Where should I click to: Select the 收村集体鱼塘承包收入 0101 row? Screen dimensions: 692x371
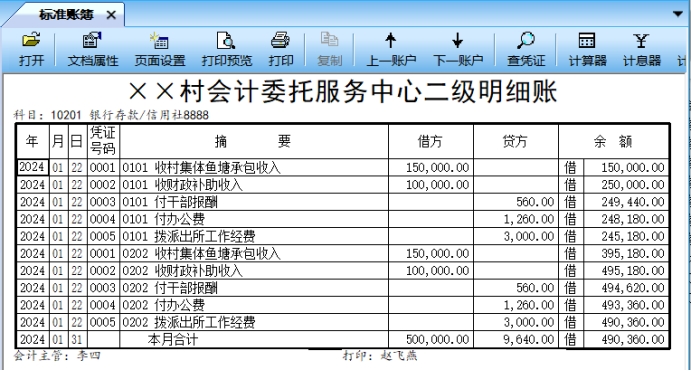[343, 168]
